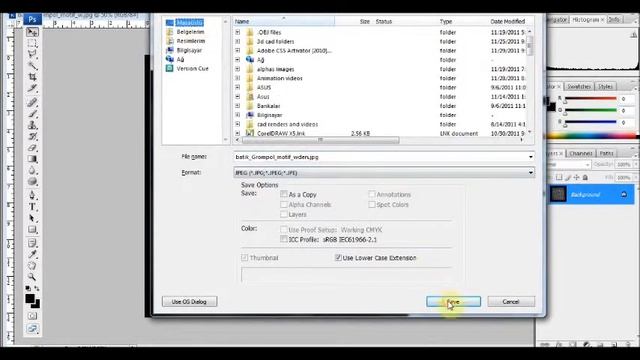Select the Rectangle shape tool
The image size is (640, 360).
point(32,229)
